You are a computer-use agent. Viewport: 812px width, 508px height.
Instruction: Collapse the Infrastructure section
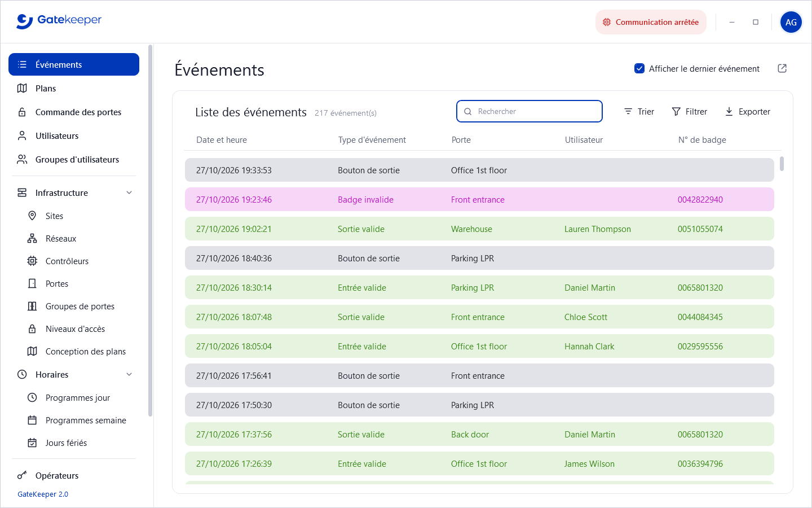[x=129, y=192]
